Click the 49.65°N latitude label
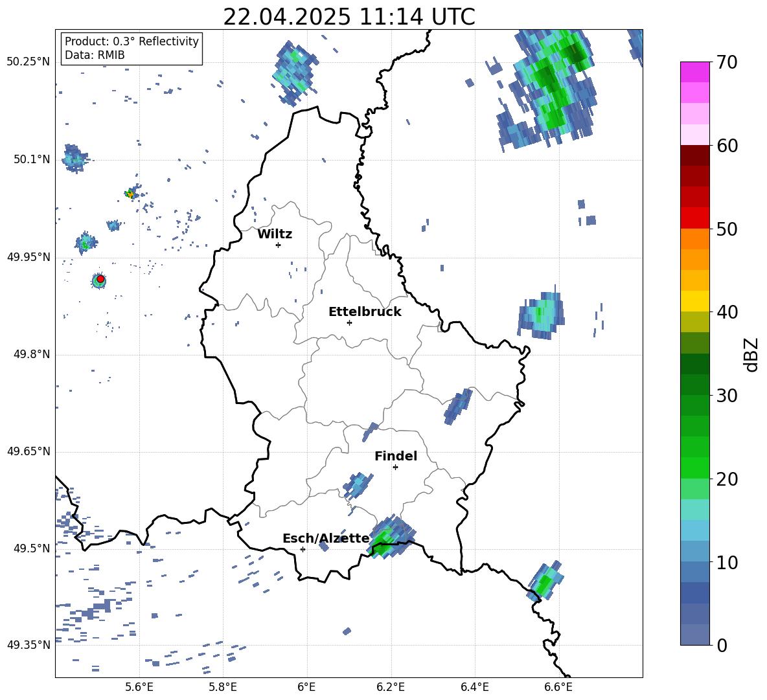 [29, 451]
